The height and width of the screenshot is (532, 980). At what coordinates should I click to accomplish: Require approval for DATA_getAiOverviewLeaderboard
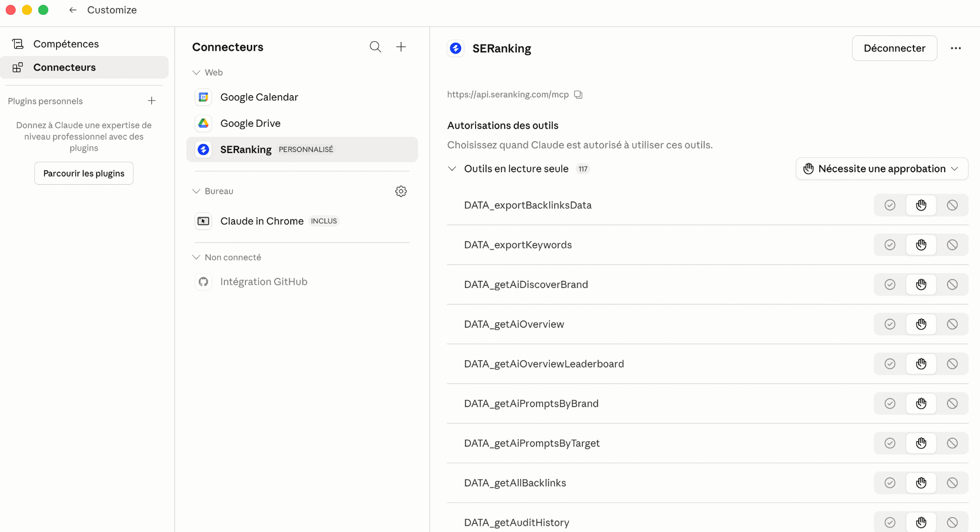[921, 364]
